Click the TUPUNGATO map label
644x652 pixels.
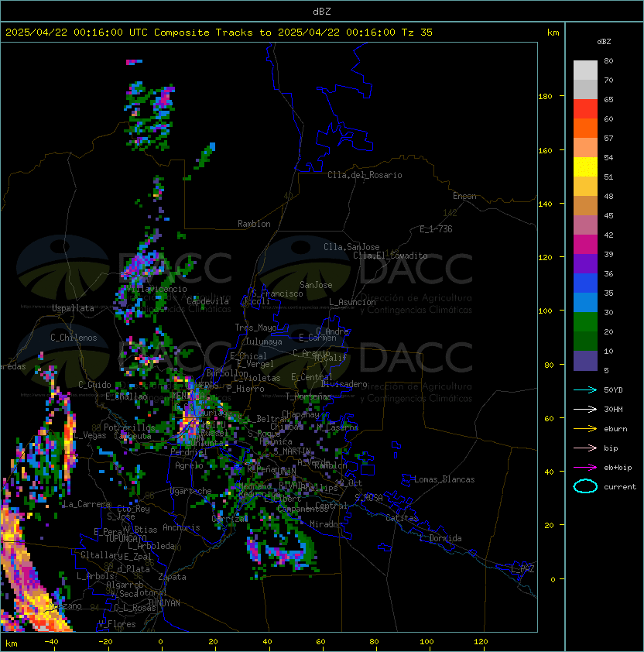125,539
